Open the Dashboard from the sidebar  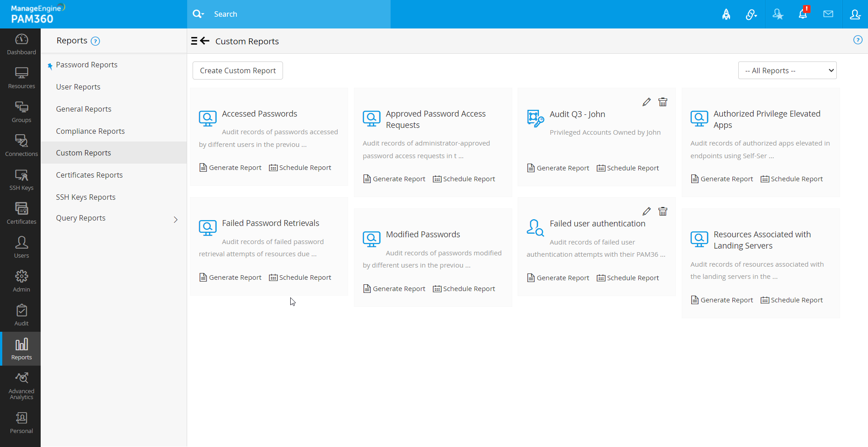coord(21,44)
